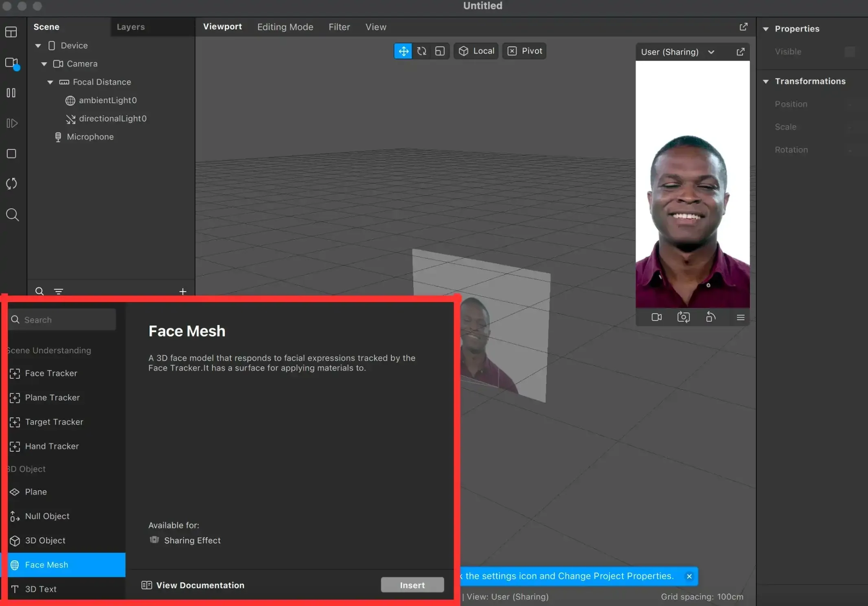Open the simulator hamburger menu

pos(741,317)
